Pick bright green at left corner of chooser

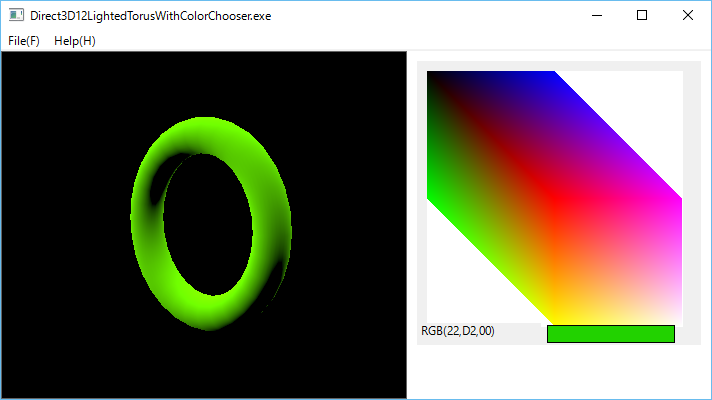(x=430, y=197)
